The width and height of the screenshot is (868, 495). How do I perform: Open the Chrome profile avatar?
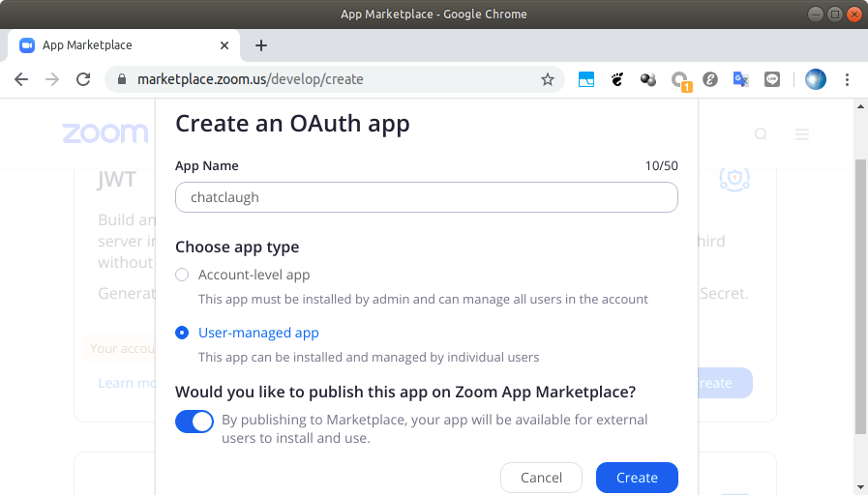816,79
